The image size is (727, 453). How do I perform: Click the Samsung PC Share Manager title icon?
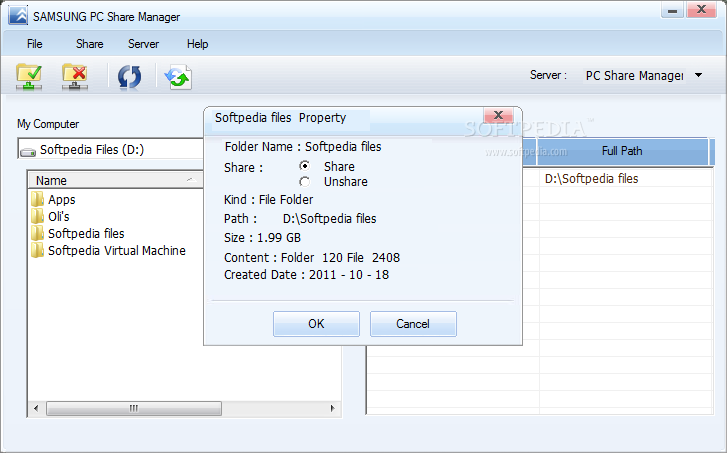coord(18,16)
